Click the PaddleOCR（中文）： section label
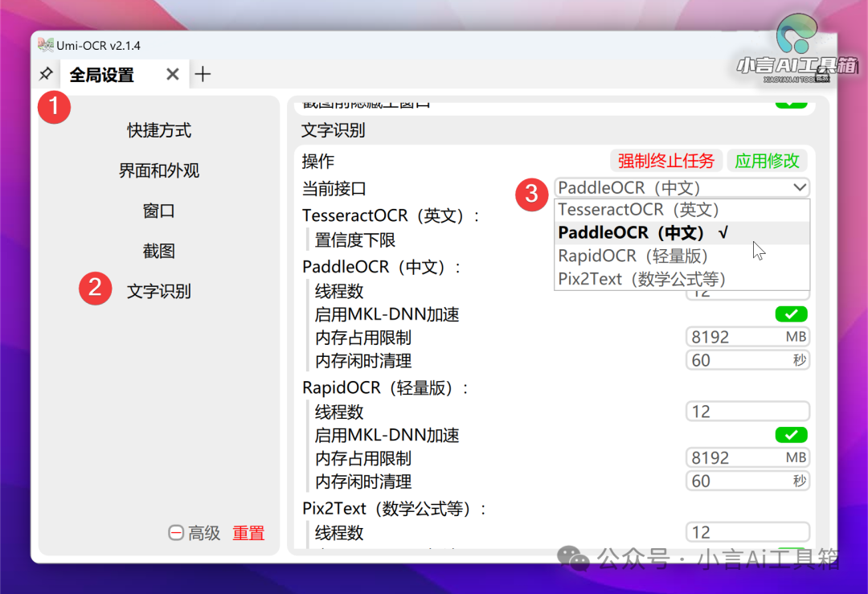This screenshot has height=594, width=868. (382, 268)
